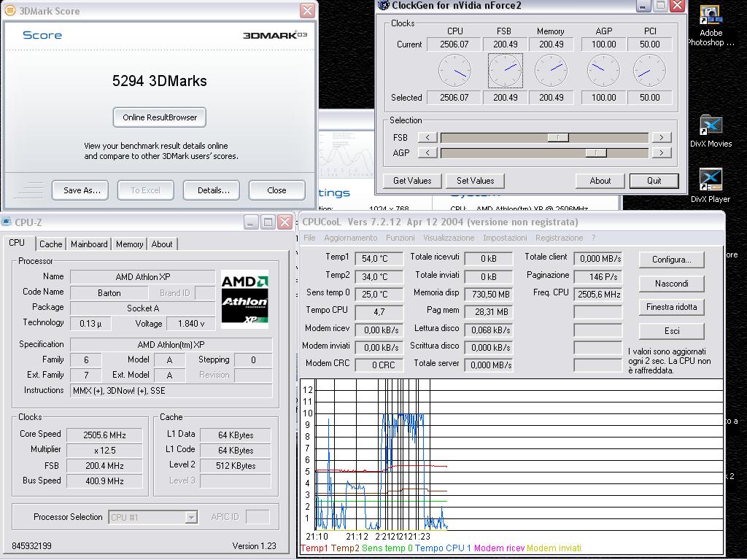747x560 pixels.
Task: Click the 5294 3DMarks score text
Action: (x=160, y=81)
